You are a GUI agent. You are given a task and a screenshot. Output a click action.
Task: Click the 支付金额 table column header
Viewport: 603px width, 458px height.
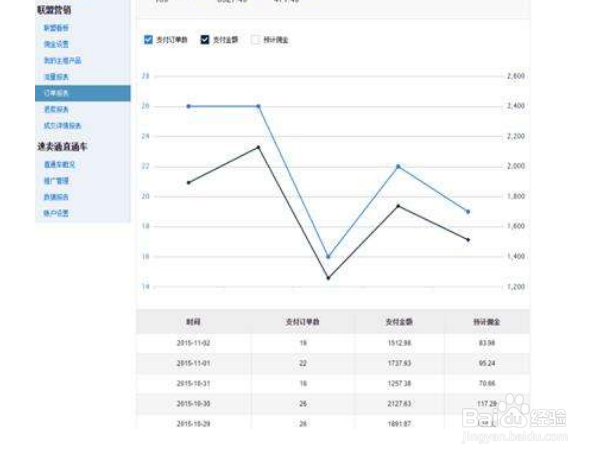pyautogui.click(x=399, y=322)
